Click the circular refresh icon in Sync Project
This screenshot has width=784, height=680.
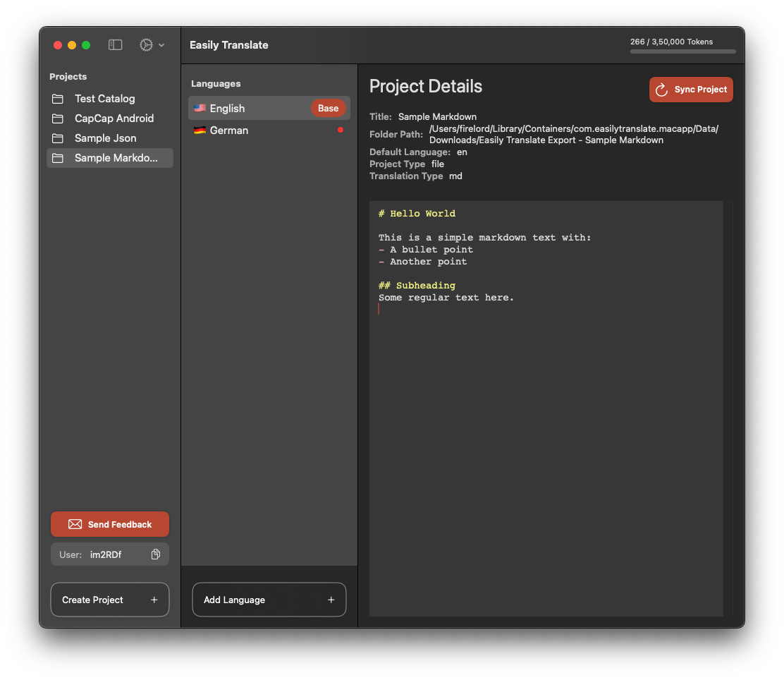pyautogui.click(x=661, y=90)
